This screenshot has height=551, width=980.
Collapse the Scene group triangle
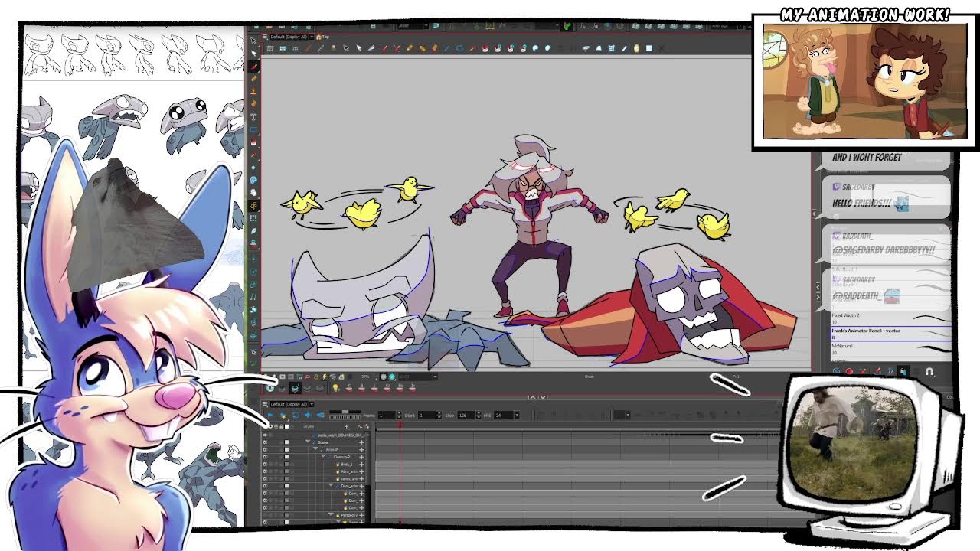tap(308, 442)
